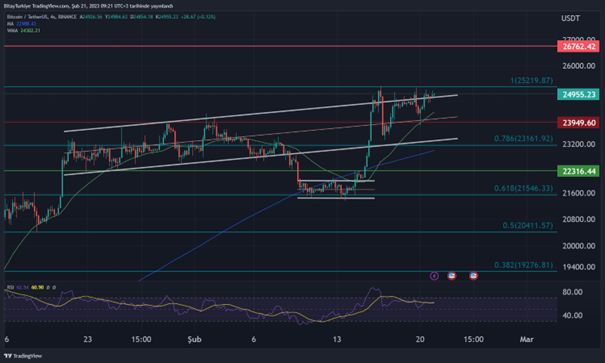This screenshot has height=363, width=605.
Task: Click the Fib level 0.382(19276.81) label
Action: [524, 265]
